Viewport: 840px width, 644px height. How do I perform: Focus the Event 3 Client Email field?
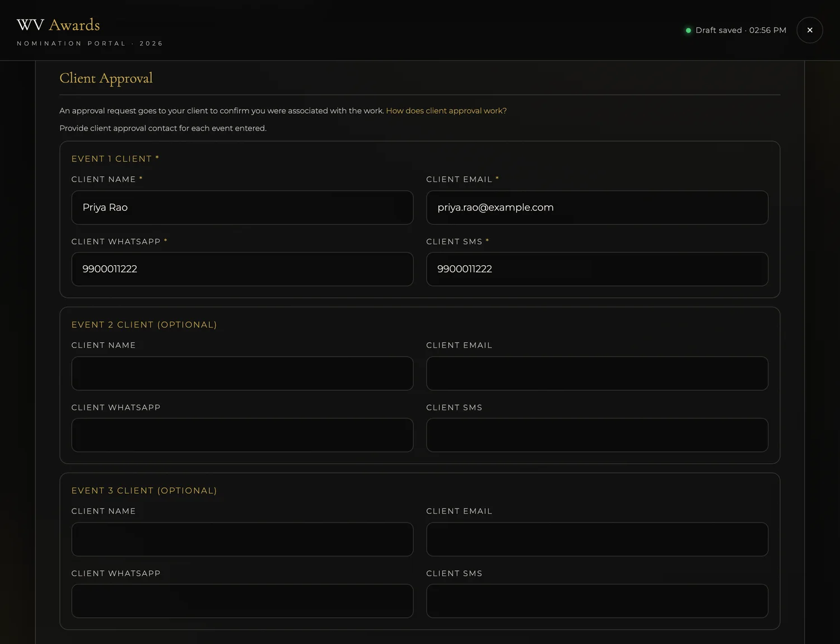point(597,539)
